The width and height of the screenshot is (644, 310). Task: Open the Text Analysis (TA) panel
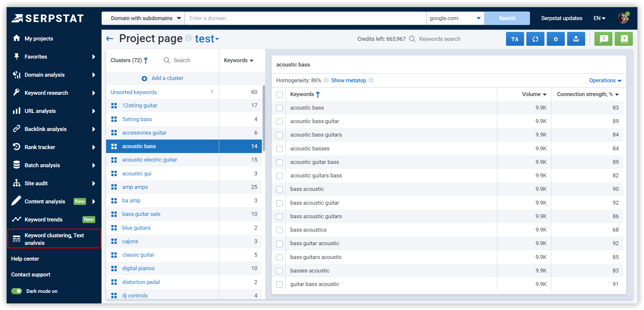coord(515,39)
